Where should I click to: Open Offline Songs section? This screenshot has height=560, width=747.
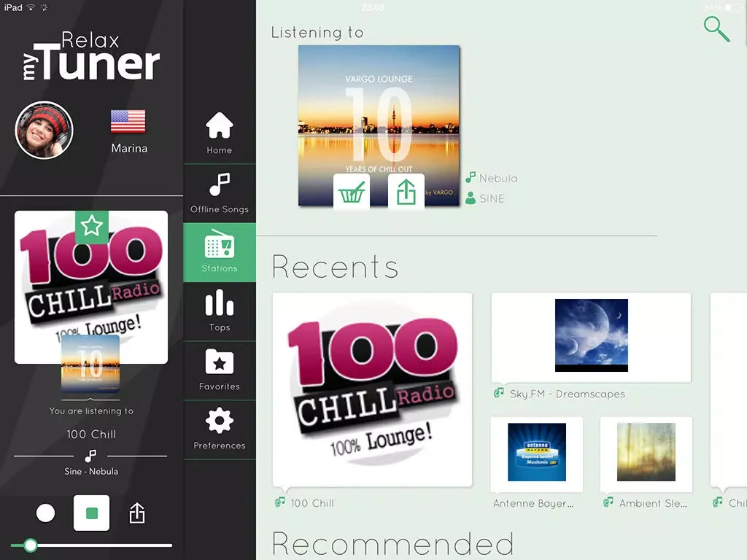(219, 193)
